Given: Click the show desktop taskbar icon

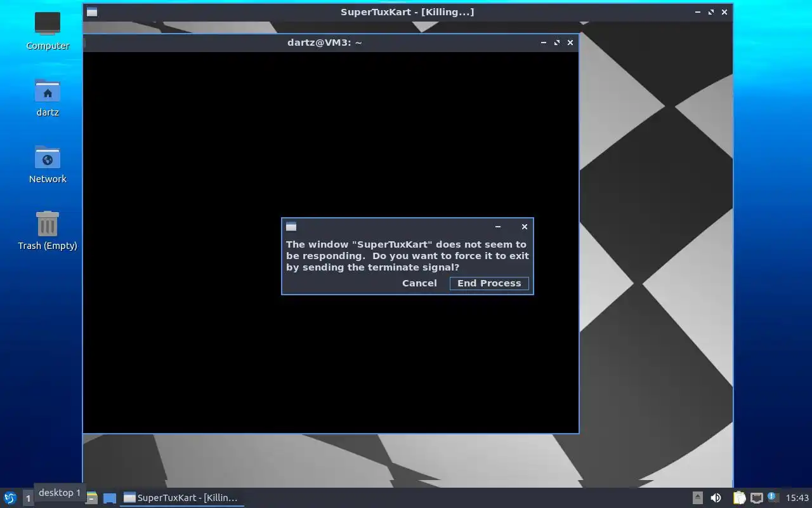Looking at the screenshot, I should click(110, 498).
